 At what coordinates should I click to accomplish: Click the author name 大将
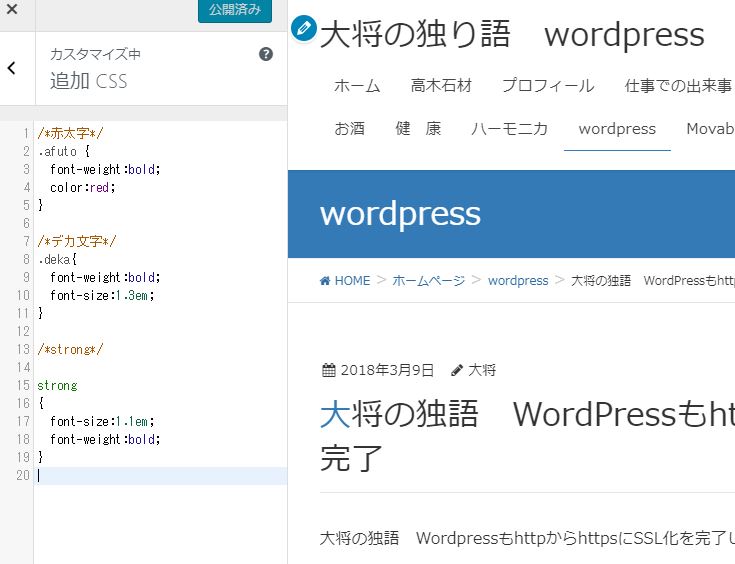coord(482,370)
